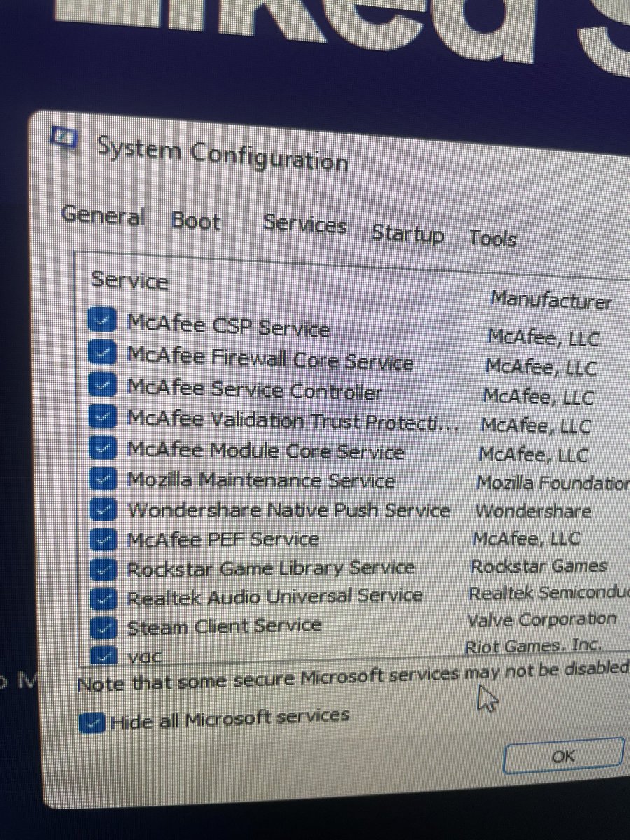Viewport: 630px width, 840px height.
Task: Uncheck McAfee Module Core Service checkbox
Action: 102,449
